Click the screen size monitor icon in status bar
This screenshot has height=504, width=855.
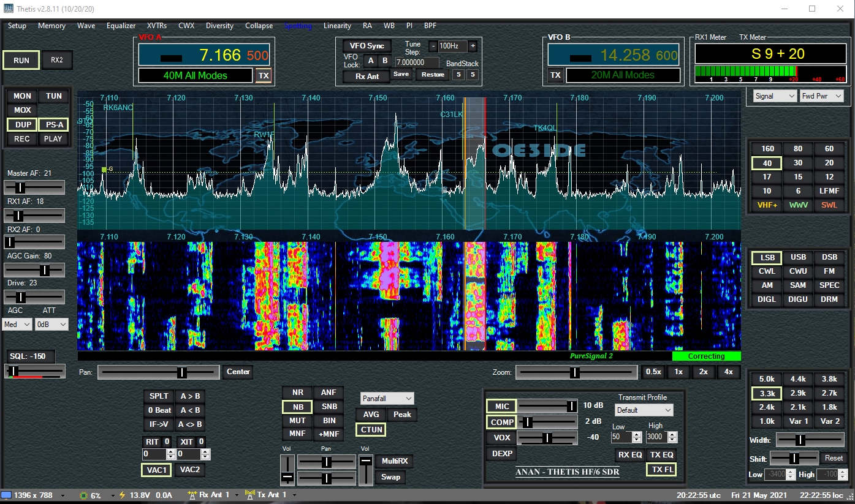point(6,495)
